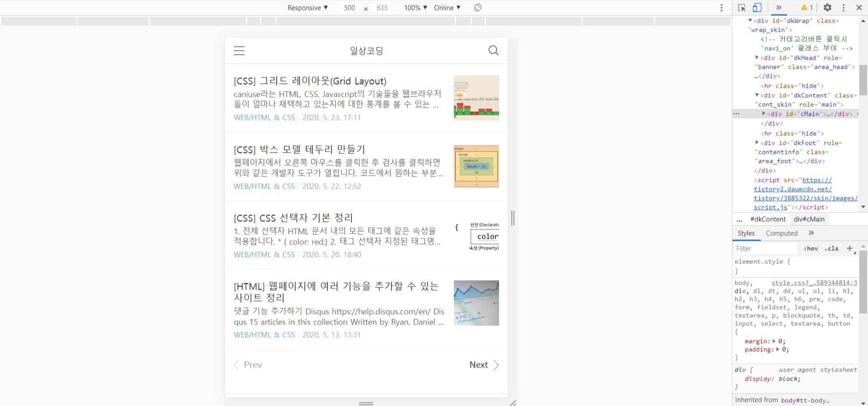Open the 100% zoom dropdown
The height and width of the screenshot is (406, 868).
[x=415, y=8]
